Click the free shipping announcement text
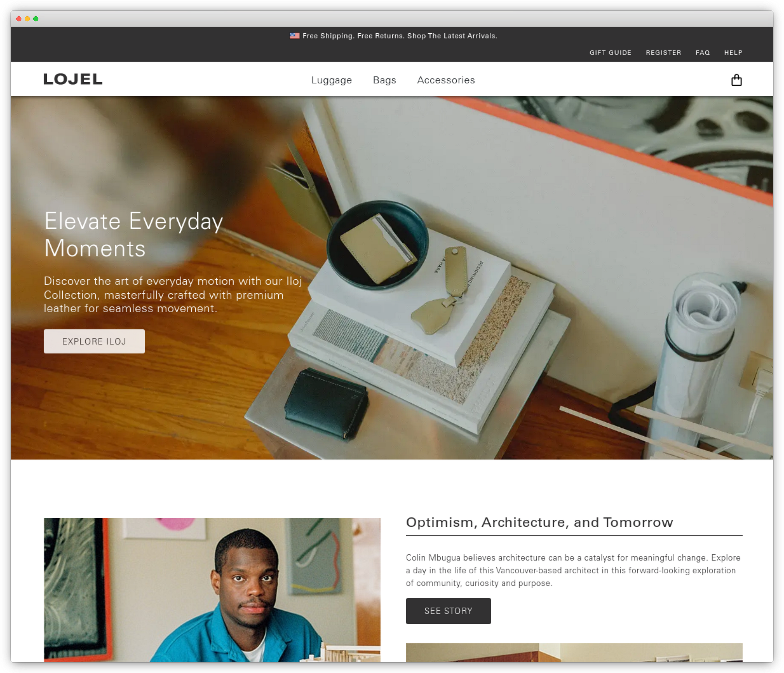This screenshot has height=673, width=784. [399, 36]
